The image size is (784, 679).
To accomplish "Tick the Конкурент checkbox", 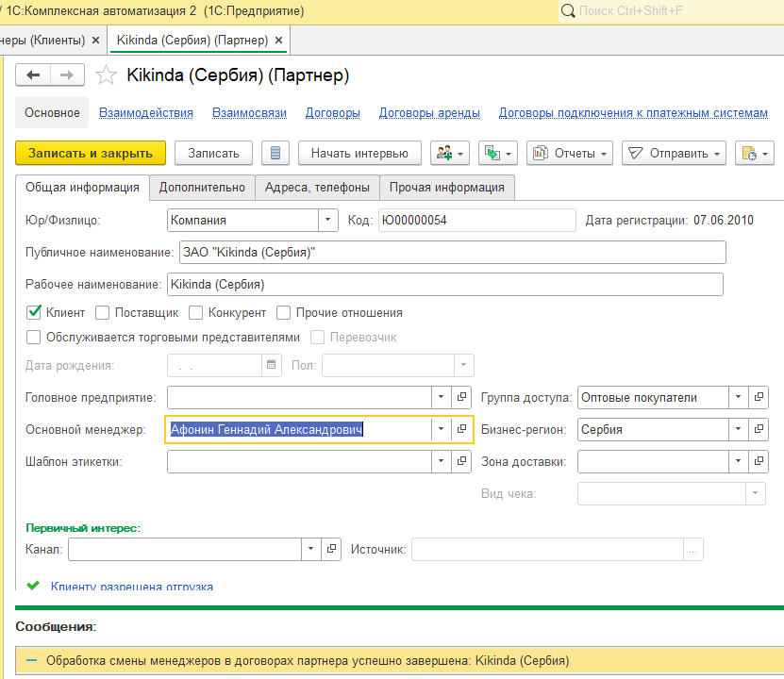I will pyautogui.click(x=195, y=312).
